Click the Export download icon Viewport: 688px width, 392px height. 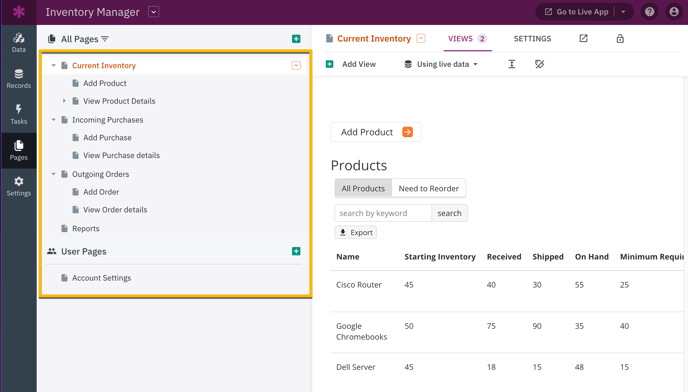tap(343, 232)
